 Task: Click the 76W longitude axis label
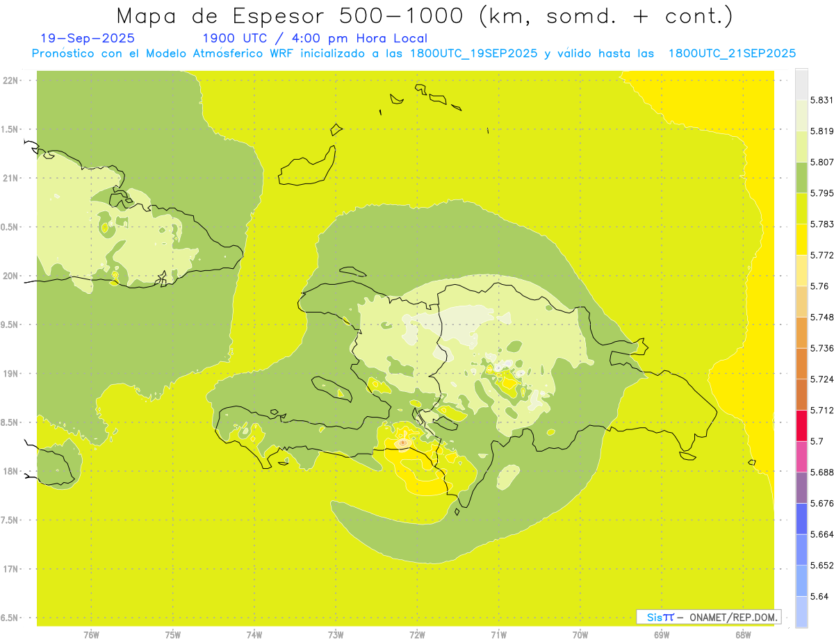point(91,634)
